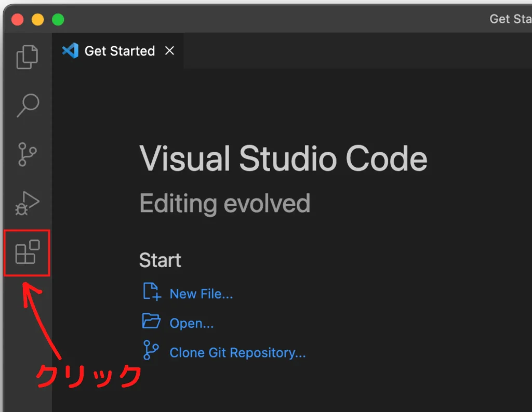Open the Source Control view
This screenshot has height=412, width=532.
pos(27,154)
